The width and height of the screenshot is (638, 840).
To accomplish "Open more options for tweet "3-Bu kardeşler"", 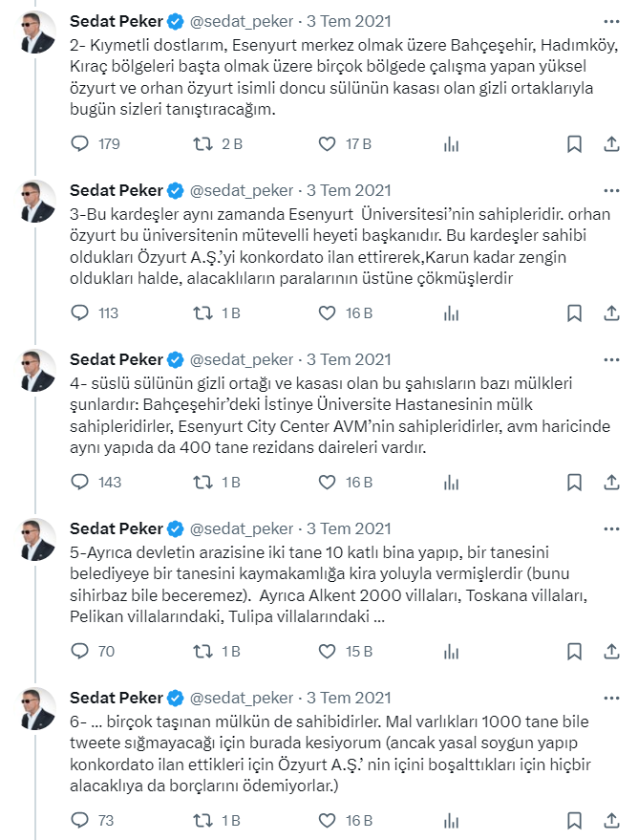I will (611, 190).
